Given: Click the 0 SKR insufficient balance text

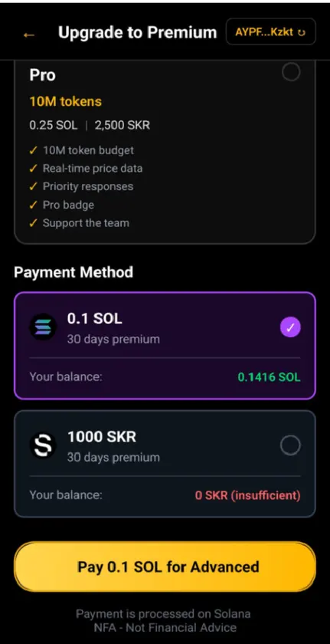Looking at the screenshot, I should 247,495.
